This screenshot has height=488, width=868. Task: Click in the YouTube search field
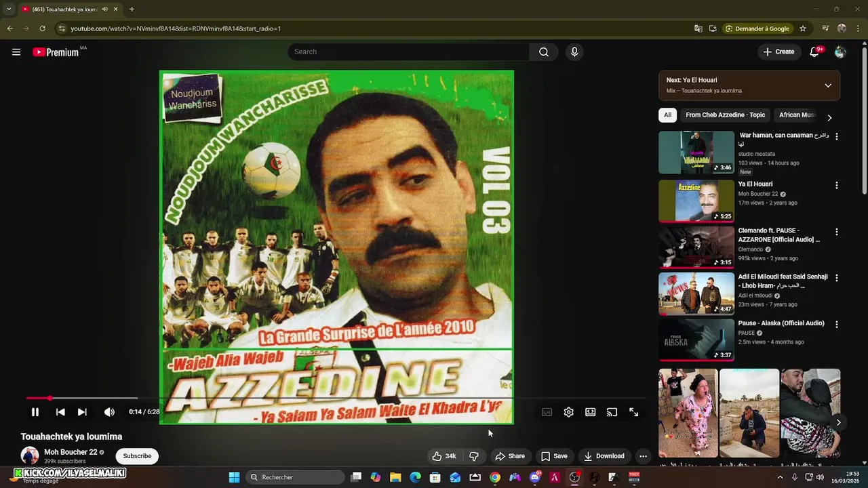point(409,52)
